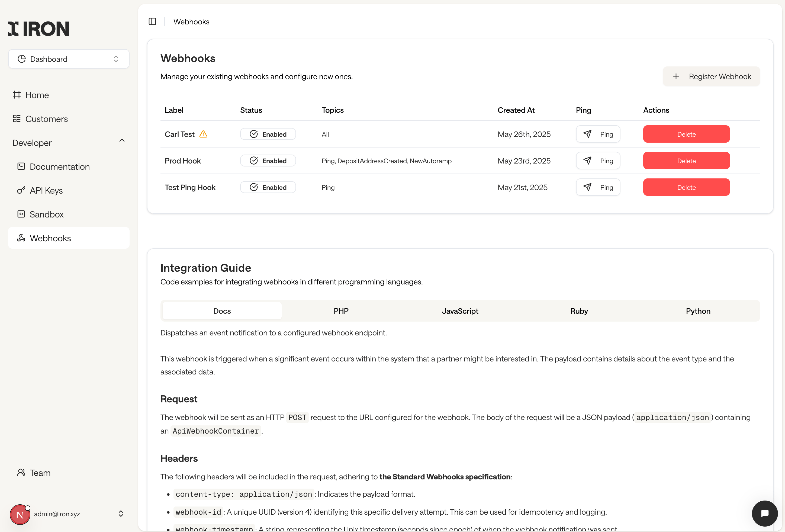Switch to the JavaScript tab

pyautogui.click(x=460, y=311)
